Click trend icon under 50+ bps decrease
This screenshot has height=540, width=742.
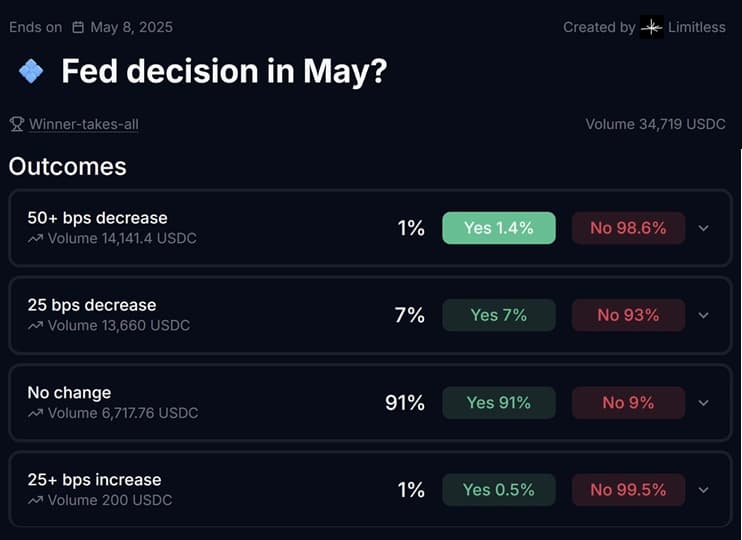click(x=35, y=239)
